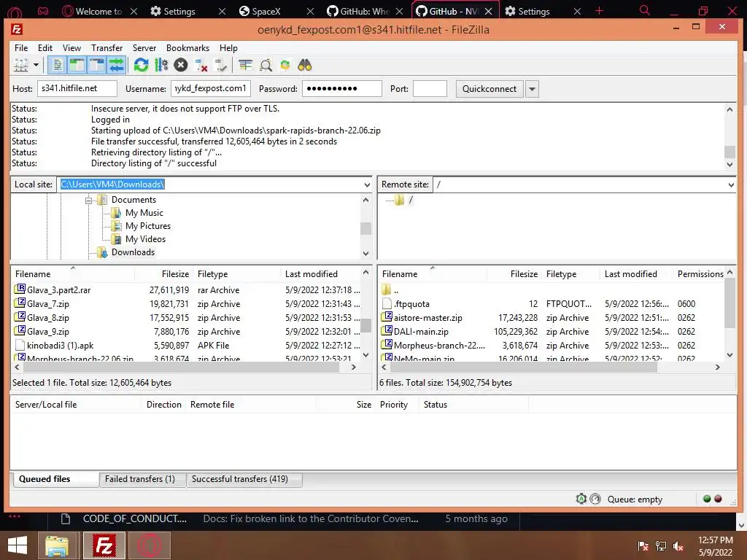This screenshot has height=560, width=747.
Task: Click the speed limits indicator icon
Action: 595,499
